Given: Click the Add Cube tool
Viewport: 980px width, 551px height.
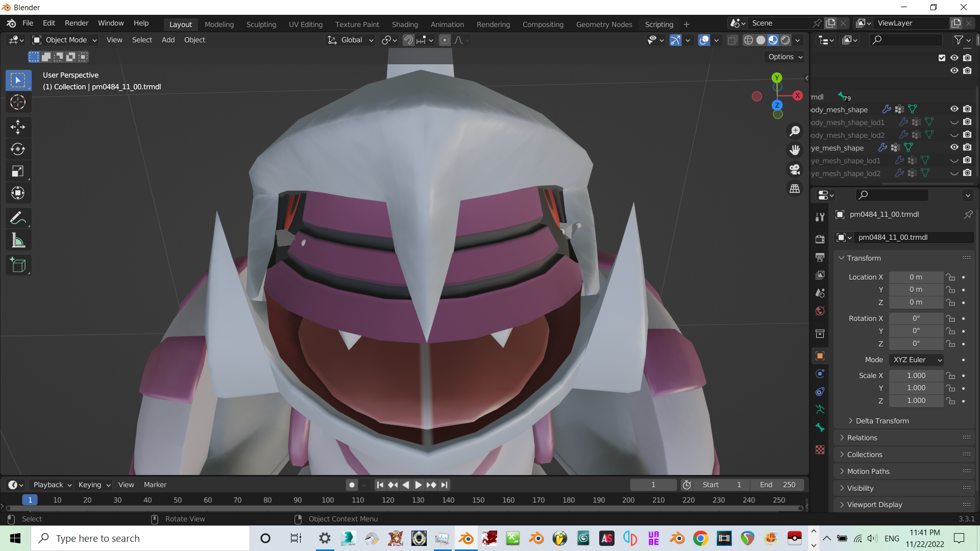Looking at the screenshot, I should tap(18, 265).
